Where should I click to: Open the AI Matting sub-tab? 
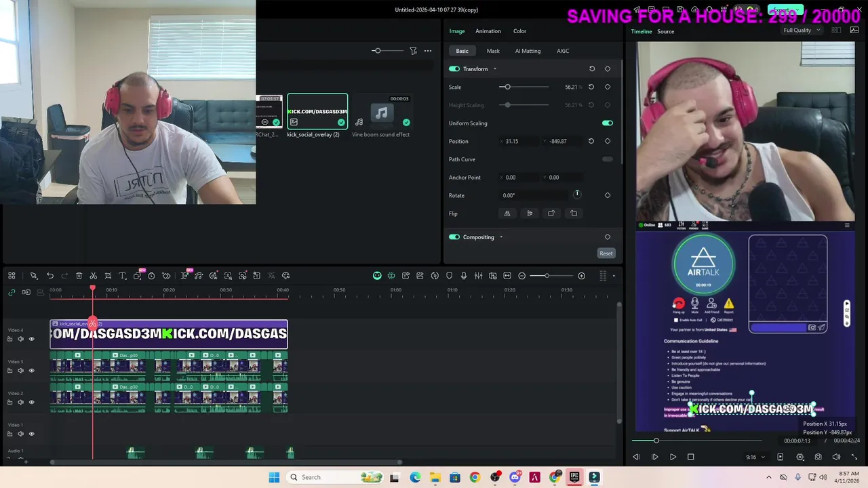pos(528,51)
